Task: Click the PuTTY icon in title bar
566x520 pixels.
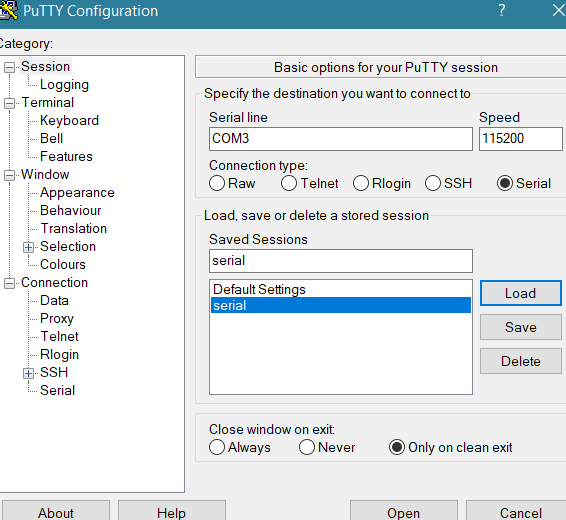Action: tap(9, 10)
